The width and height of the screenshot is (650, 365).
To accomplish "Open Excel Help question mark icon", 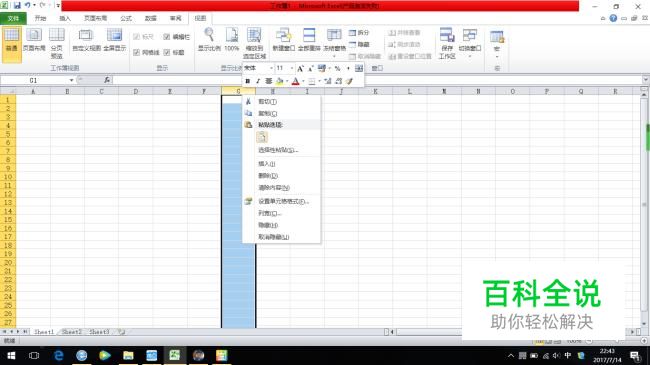I will tap(614, 18).
